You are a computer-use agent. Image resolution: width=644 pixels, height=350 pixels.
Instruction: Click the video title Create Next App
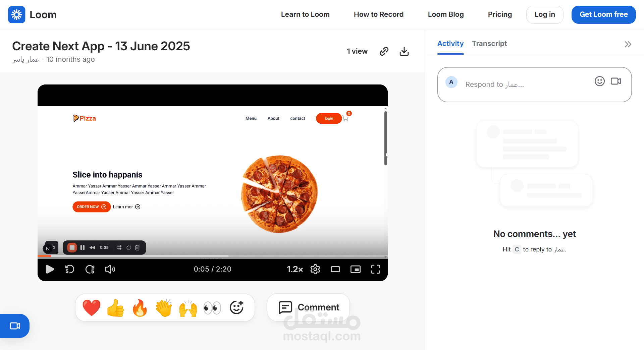(101, 46)
